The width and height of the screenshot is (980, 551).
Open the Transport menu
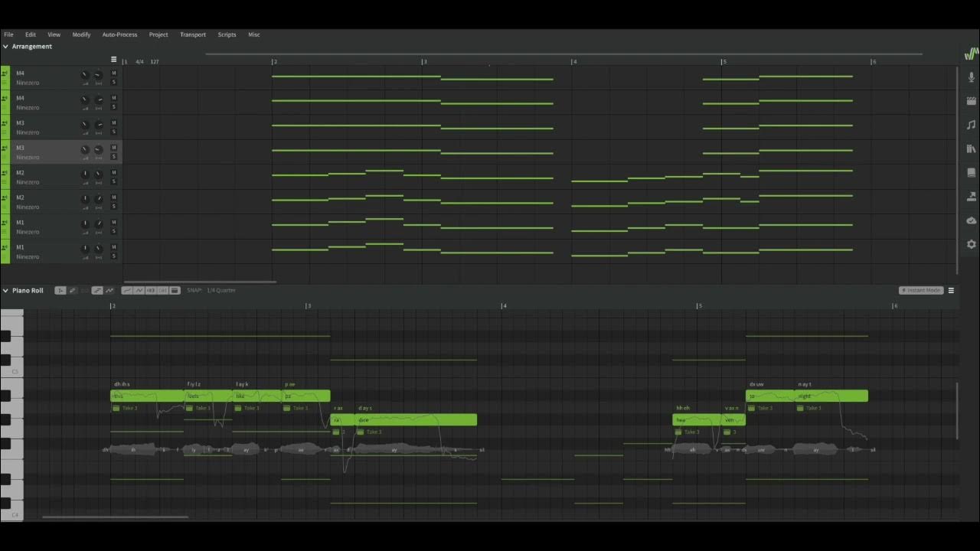click(193, 34)
